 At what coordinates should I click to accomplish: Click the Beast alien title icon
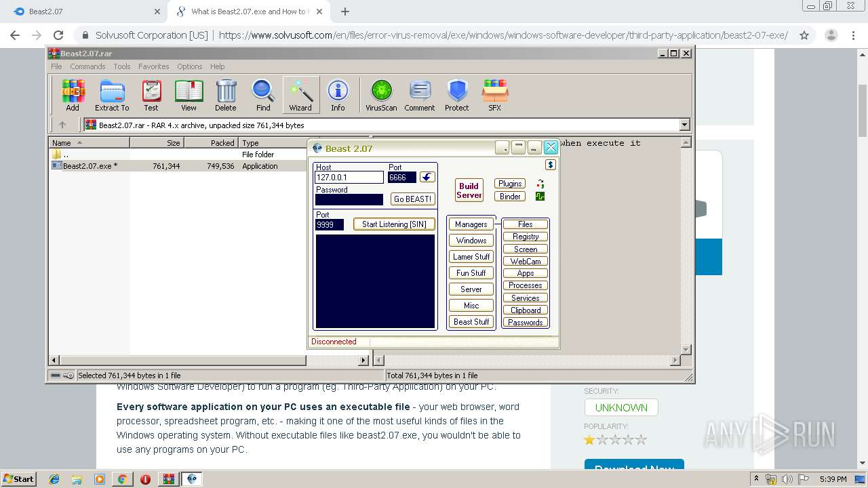[317, 148]
